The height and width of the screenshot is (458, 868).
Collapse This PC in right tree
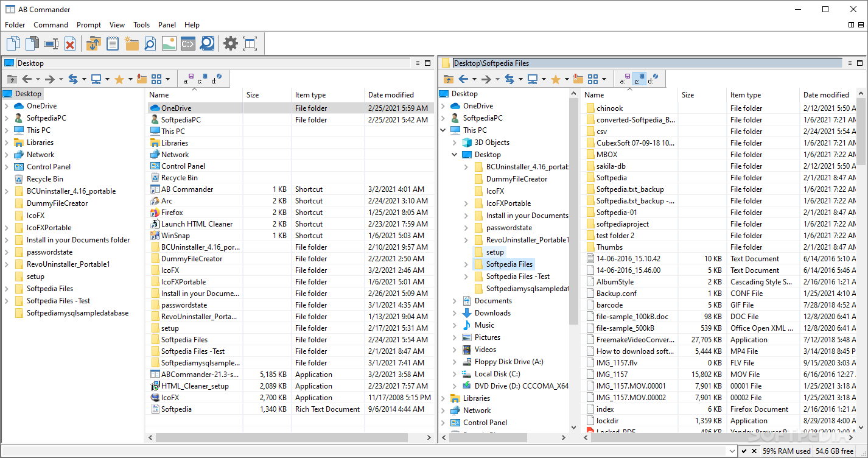click(443, 130)
